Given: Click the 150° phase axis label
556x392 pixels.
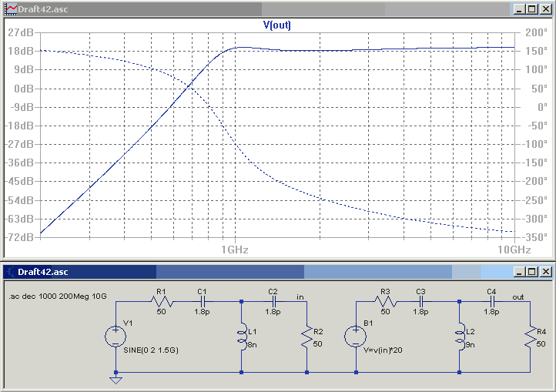Looking at the screenshot, I should pyautogui.click(x=537, y=51).
